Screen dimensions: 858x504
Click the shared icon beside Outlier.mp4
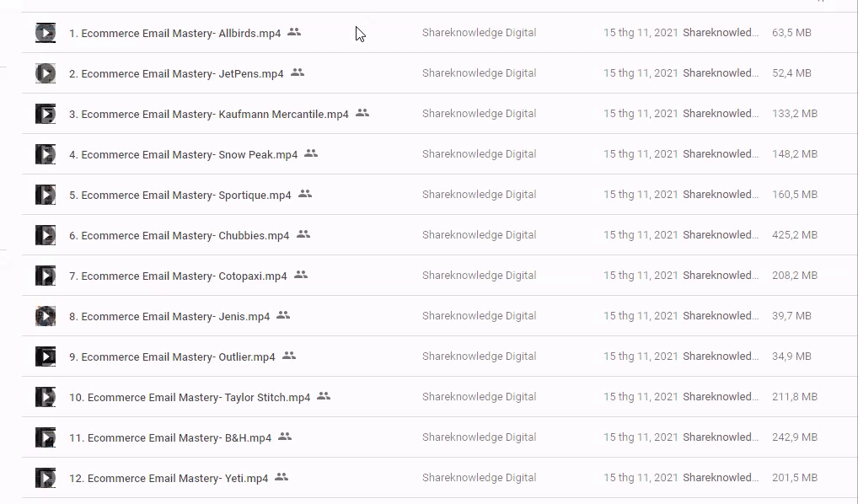pos(289,356)
